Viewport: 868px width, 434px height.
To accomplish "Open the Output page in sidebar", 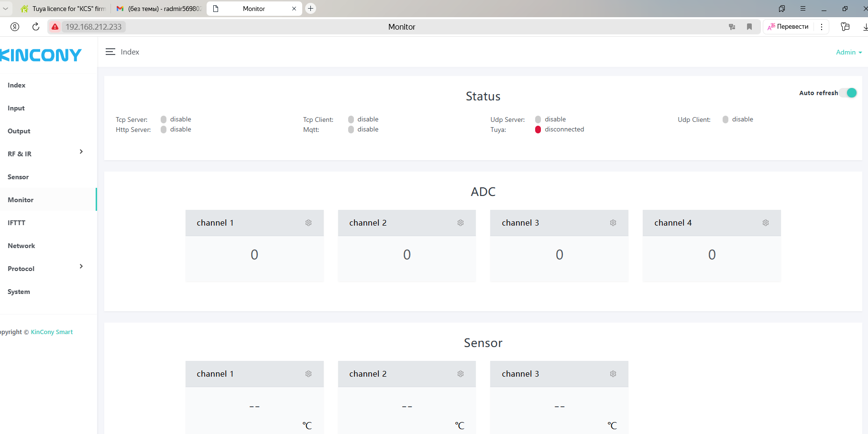I will pos(19,131).
